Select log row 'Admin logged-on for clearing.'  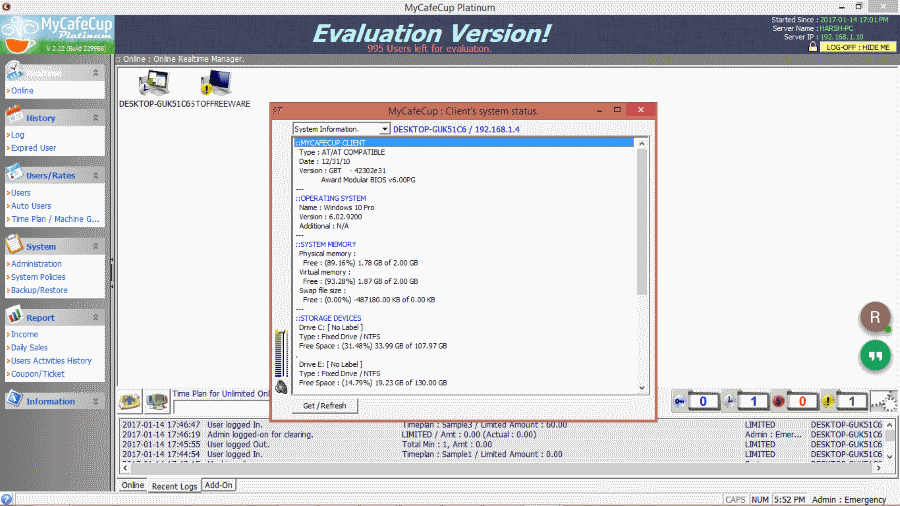pos(502,435)
